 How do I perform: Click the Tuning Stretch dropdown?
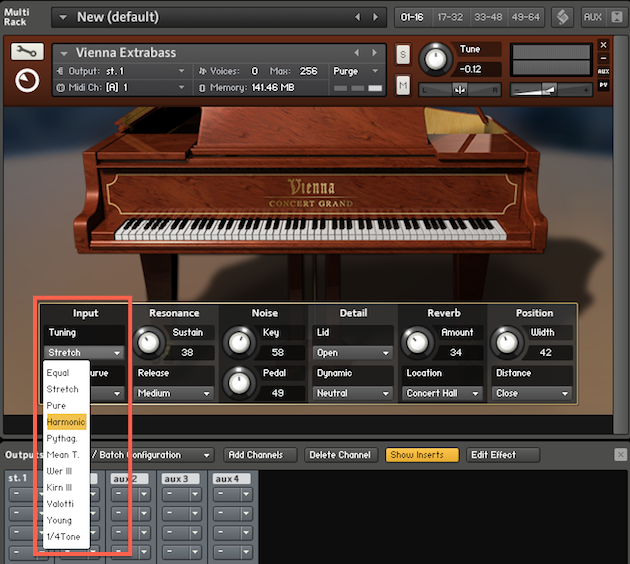pos(84,353)
